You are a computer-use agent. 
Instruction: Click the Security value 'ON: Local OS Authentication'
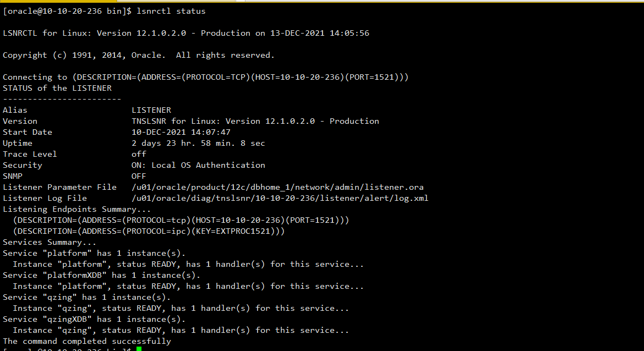point(198,165)
